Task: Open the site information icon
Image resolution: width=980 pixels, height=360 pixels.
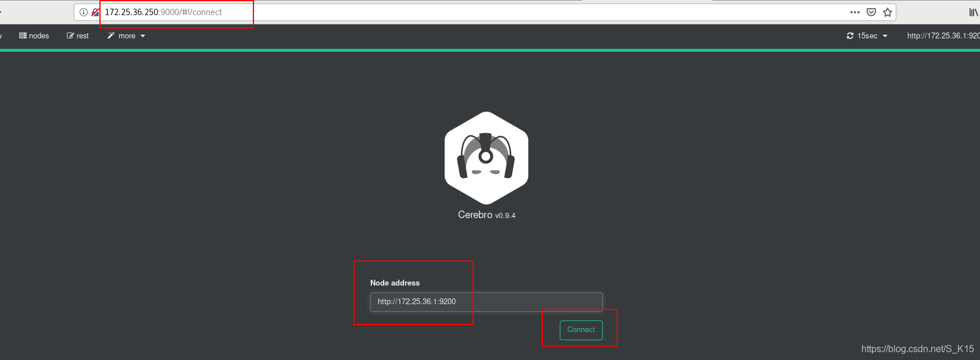Action: click(x=84, y=12)
